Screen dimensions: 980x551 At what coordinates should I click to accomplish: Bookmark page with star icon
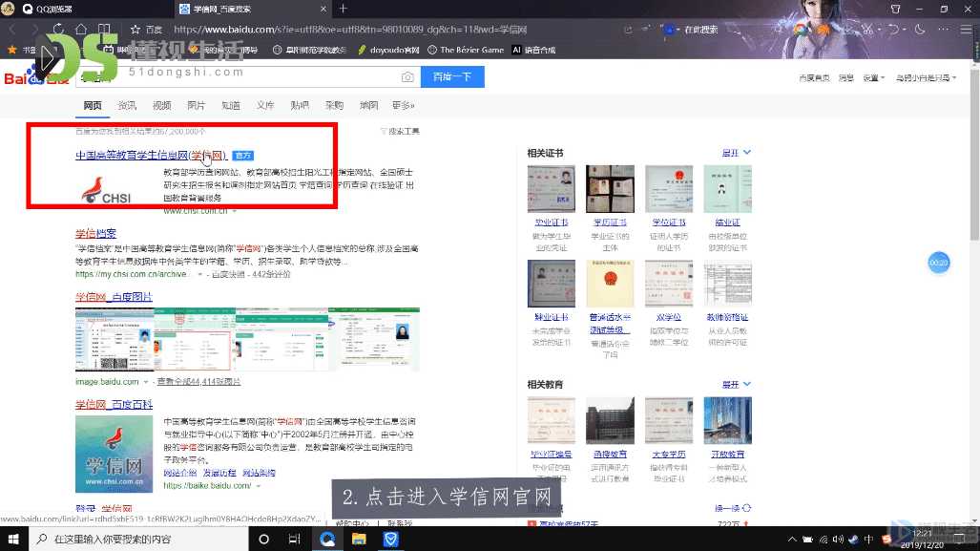tap(135, 30)
